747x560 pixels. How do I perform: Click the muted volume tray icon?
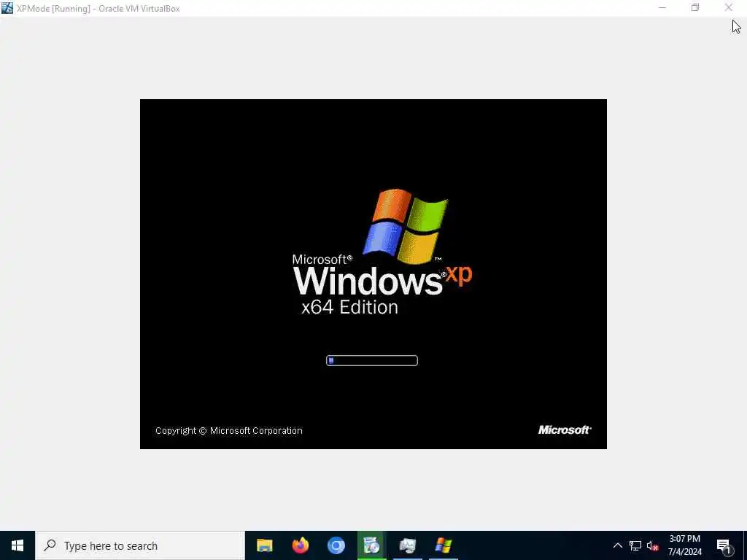652,545
